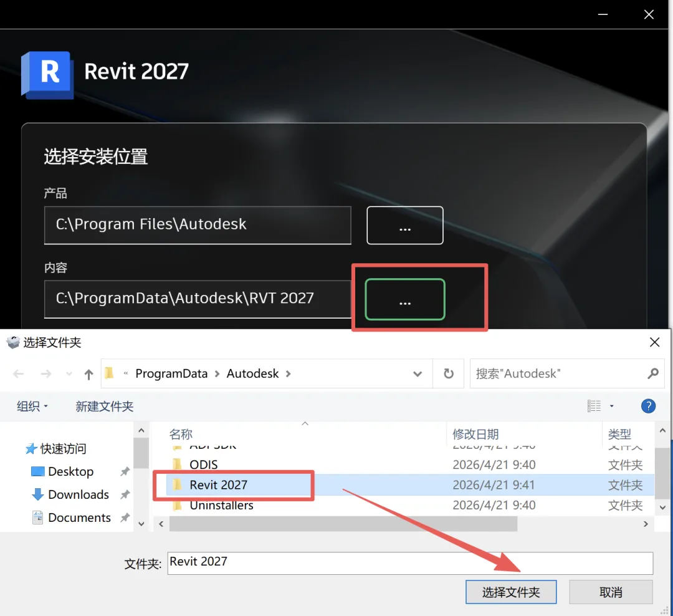Sort by 名称 column header
Screen dimensions: 673x616
pos(181,434)
